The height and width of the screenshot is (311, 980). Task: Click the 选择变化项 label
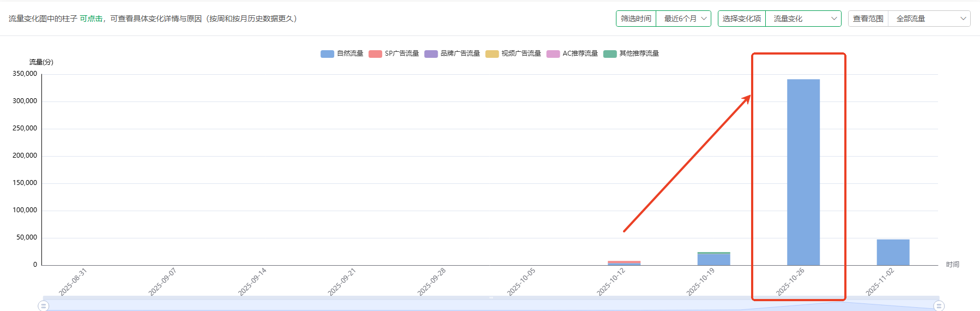click(742, 19)
